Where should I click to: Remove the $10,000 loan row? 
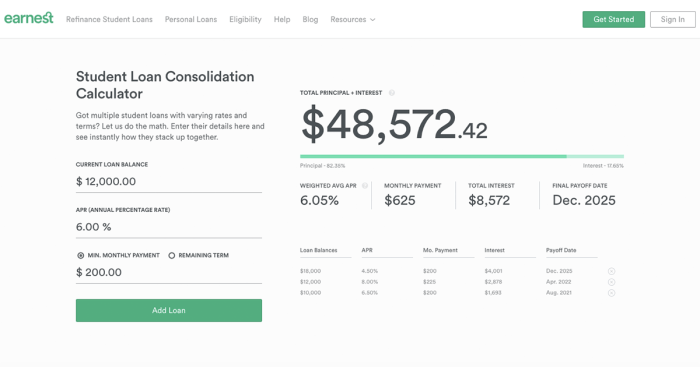tap(612, 293)
